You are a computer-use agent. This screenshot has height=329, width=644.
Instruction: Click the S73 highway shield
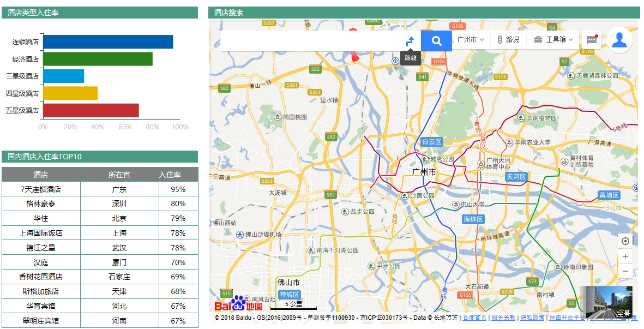(x=532, y=282)
